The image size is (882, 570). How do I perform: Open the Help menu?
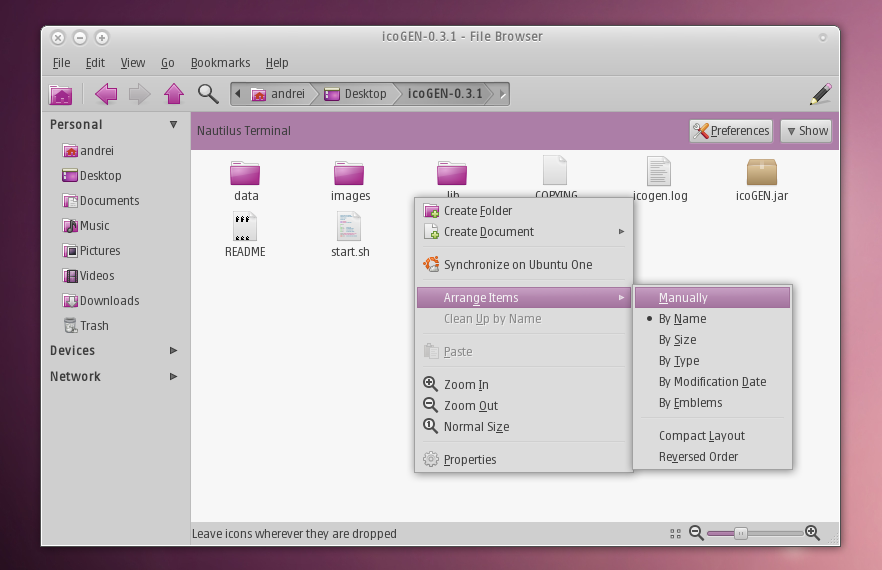(277, 63)
